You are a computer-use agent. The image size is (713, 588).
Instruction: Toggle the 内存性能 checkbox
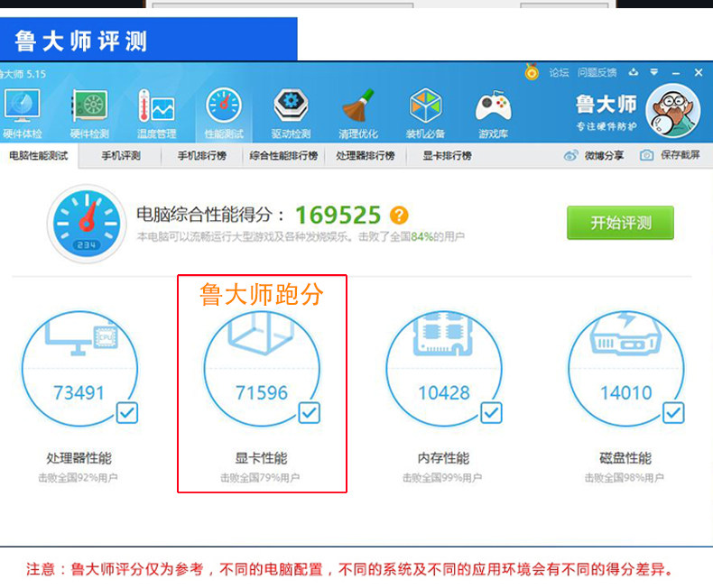coord(492,413)
